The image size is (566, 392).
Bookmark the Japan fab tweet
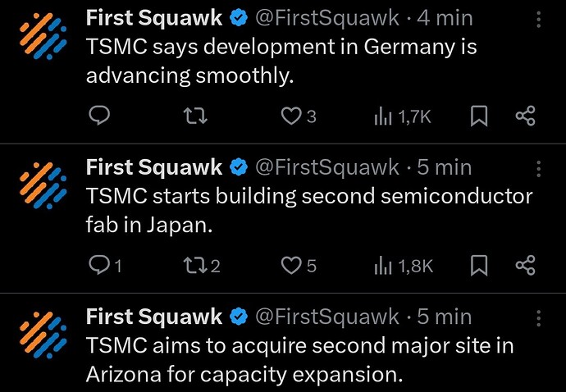coord(480,265)
